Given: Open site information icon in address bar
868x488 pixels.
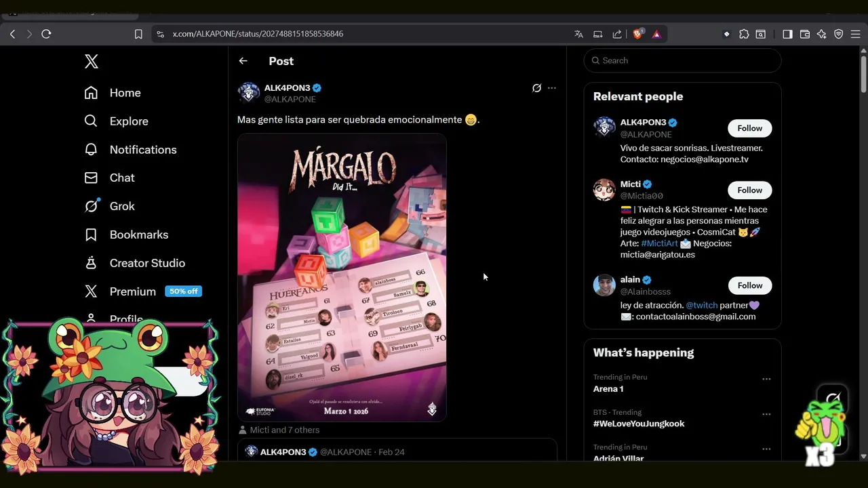Looking at the screenshot, I should tap(160, 34).
